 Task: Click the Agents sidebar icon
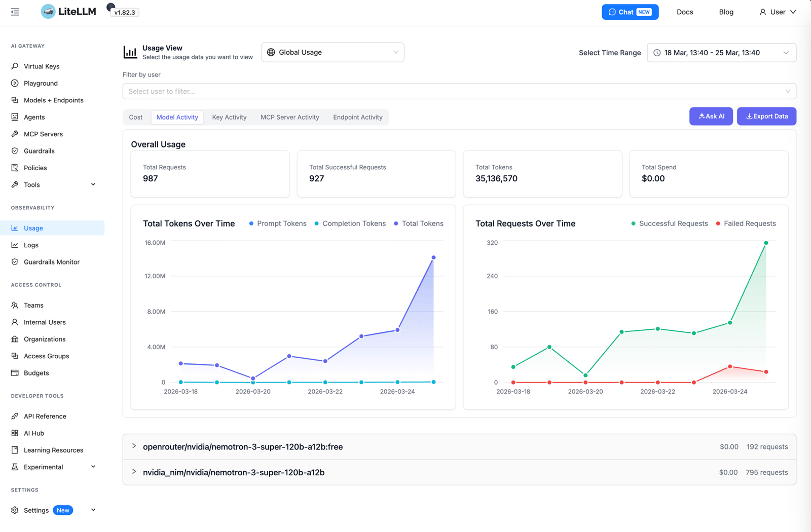[x=15, y=117]
